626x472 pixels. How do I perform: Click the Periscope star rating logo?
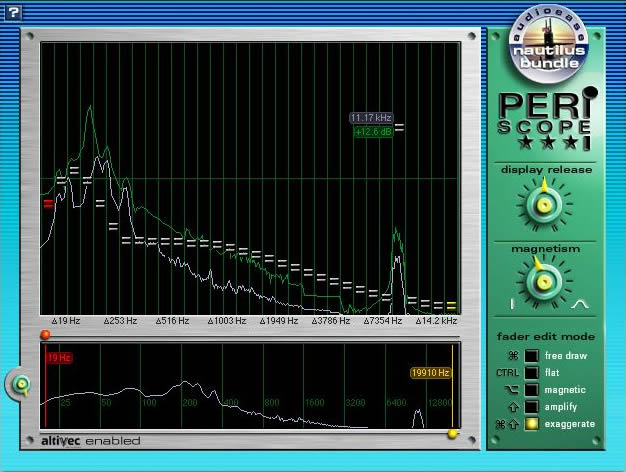tap(547, 120)
